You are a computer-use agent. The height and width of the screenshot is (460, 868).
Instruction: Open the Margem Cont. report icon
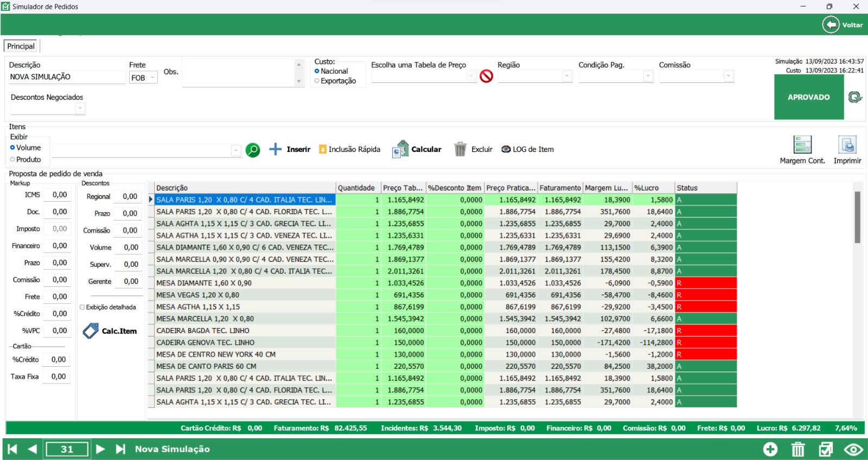point(802,145)
